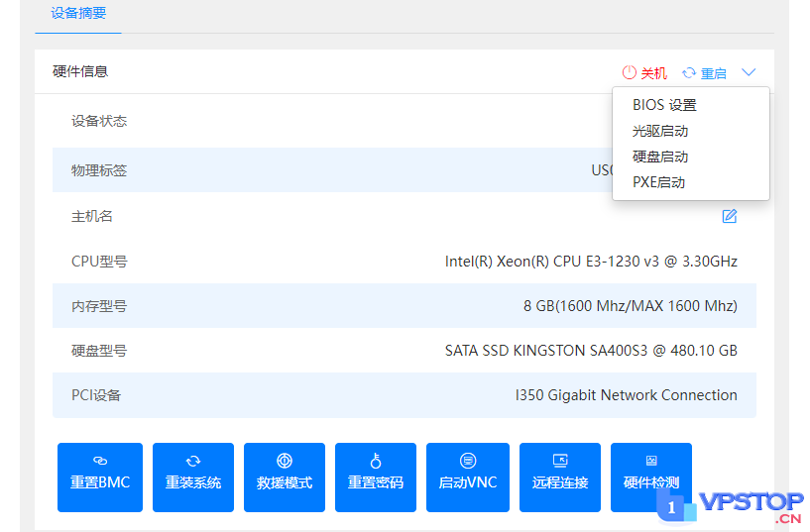Click the CPU型号 row label

coord(99,262)
